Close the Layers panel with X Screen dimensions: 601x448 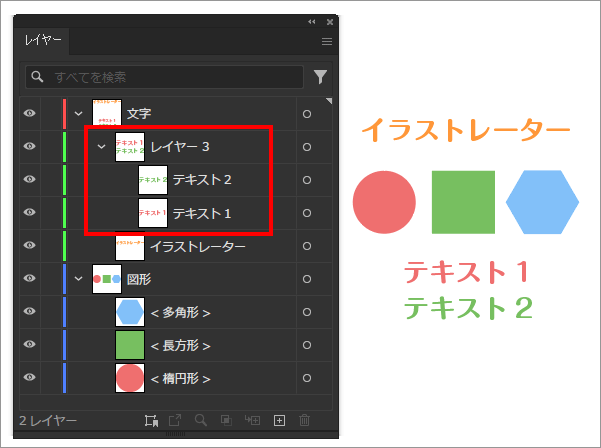330,22
